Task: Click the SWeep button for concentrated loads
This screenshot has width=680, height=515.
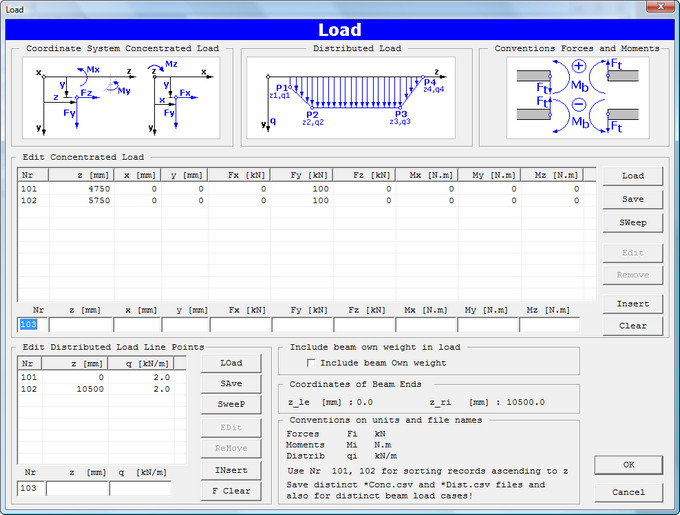Action: (632, 221)
